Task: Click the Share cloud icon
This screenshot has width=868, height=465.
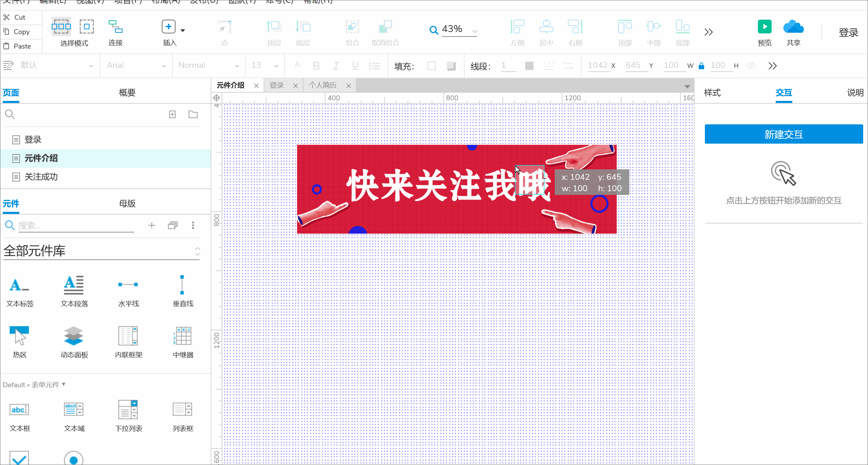Action: [793, 27]
